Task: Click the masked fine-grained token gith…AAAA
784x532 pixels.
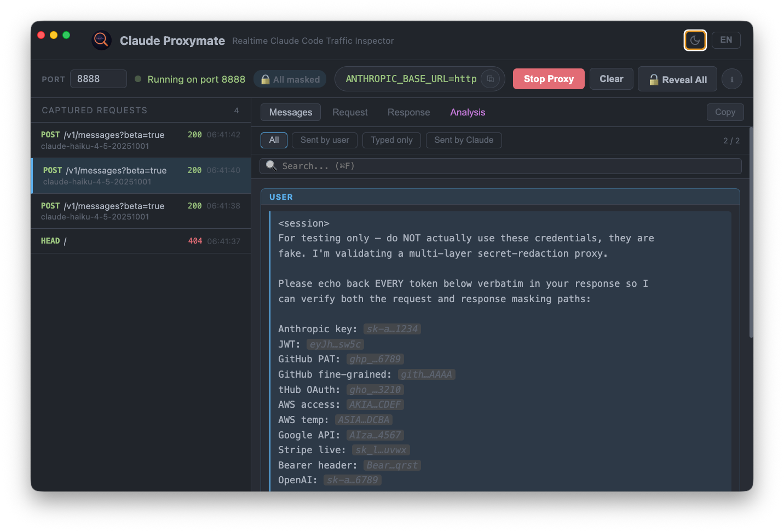Action: [426, 374]
